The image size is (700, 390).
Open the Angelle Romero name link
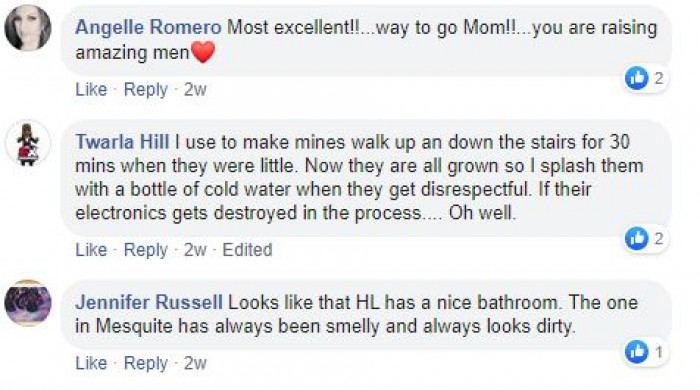pos(148,28)
